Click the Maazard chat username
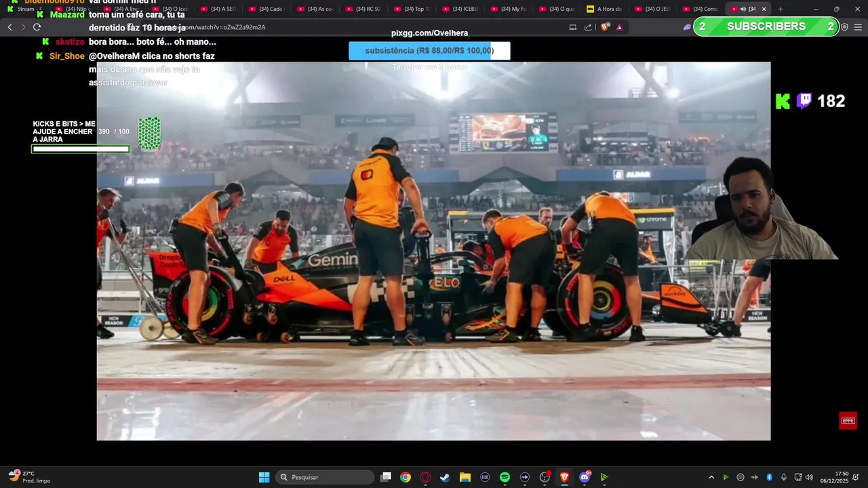This screenshot has height=488, width=868. [x=67, y=15]
